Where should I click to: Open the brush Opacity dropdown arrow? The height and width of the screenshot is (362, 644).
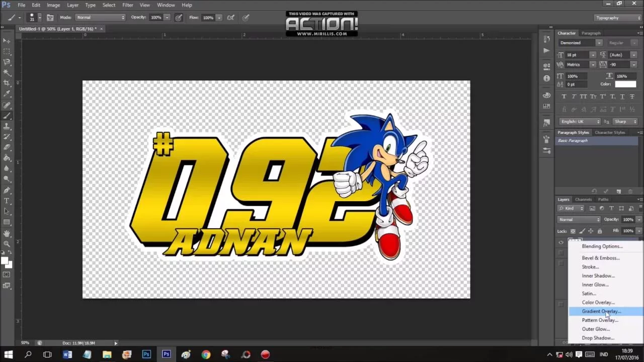coord(167,18)
